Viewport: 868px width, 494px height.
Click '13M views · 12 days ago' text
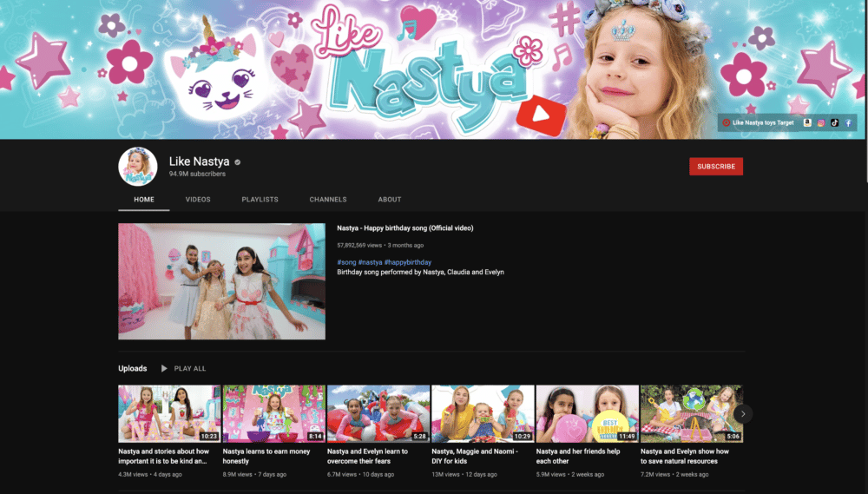[x=464, y=475]
